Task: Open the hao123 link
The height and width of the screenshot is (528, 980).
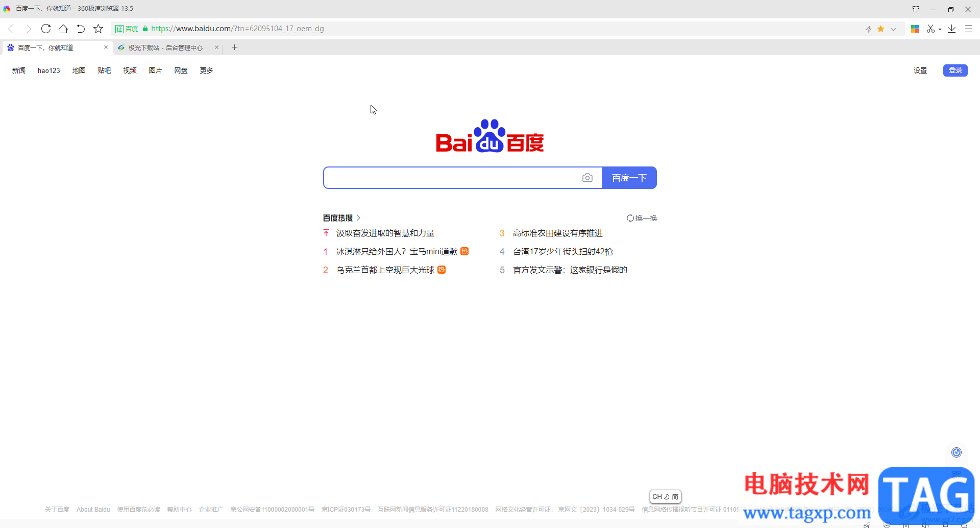Action: click(49, 70)
